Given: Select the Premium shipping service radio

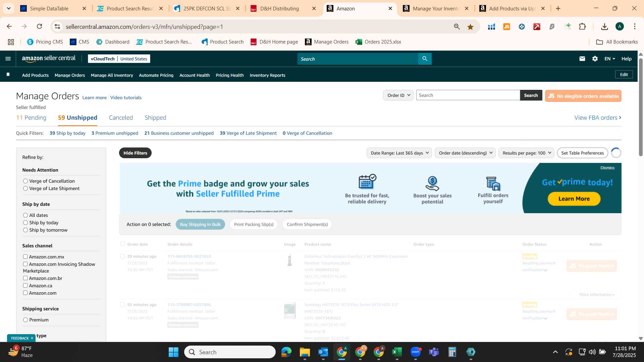Looking at the screenshot, I should 25,320.
